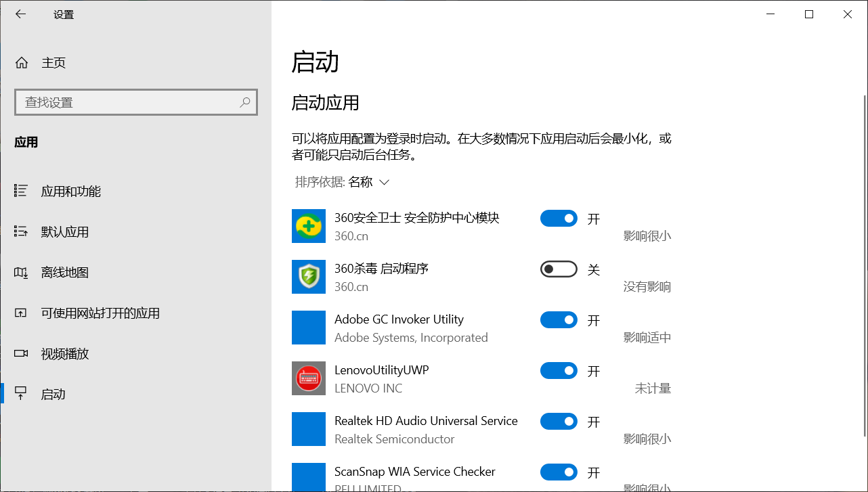Viewport: 868px width, 492px height.
Task: Click the 默认应用 icon
Action: coord(21,232)
